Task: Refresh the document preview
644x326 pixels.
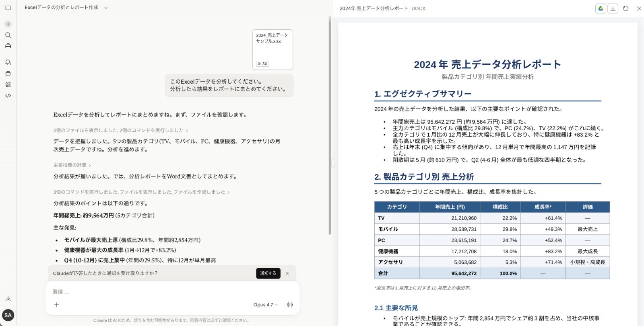Action: coord(625,8)
